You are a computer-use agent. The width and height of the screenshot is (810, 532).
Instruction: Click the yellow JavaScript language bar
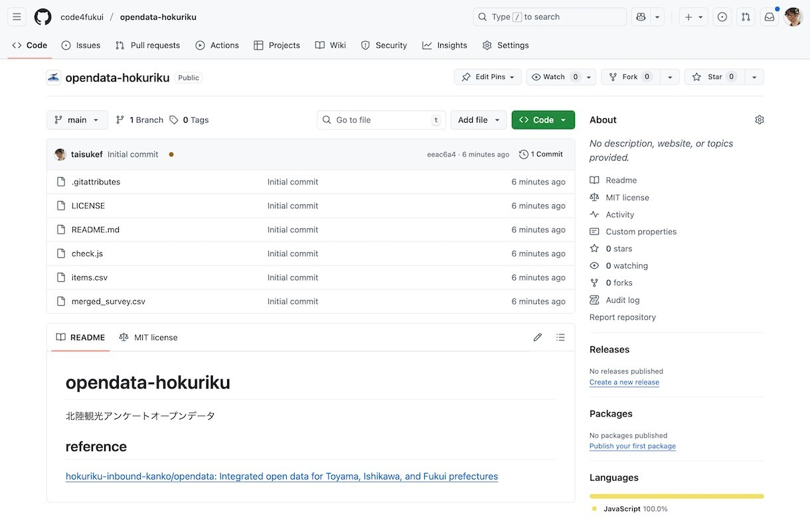coord(676,496)
